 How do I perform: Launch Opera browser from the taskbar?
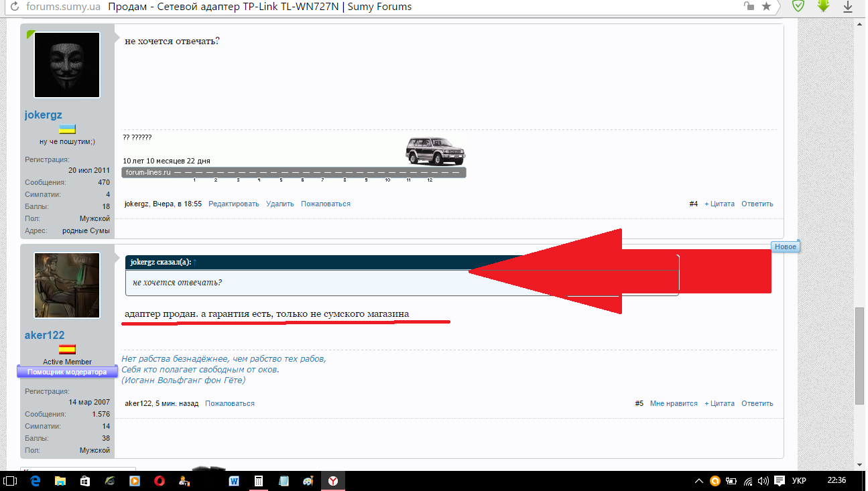pyautogui.click(x=160, y=480)
